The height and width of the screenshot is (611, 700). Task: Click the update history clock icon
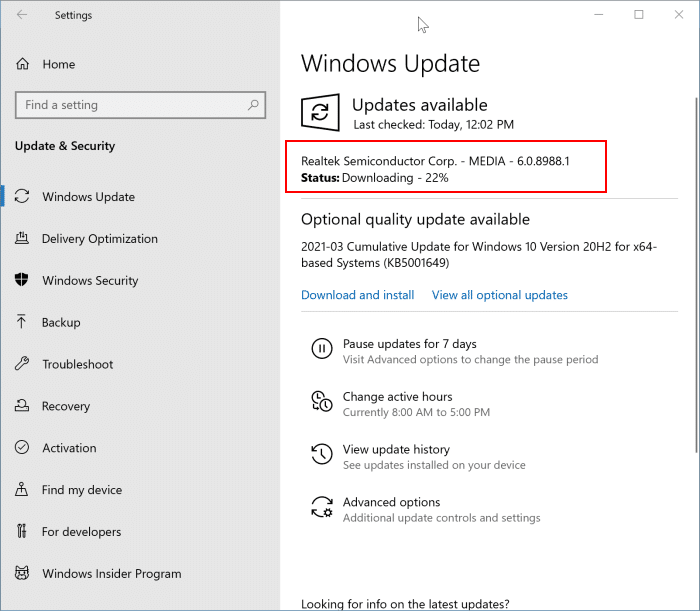coord(322,454)
